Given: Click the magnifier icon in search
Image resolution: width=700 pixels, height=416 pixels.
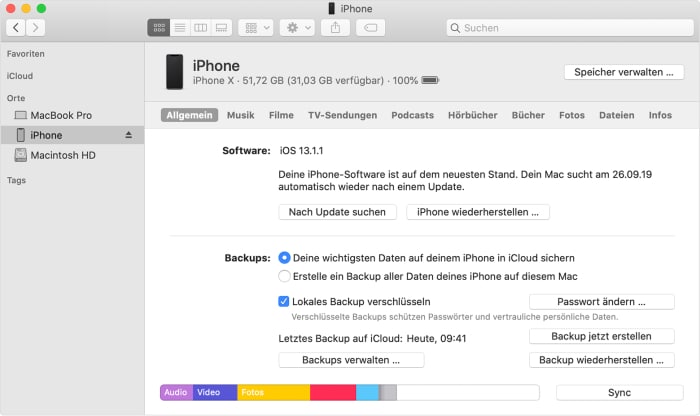Looking at the screenshot, I should [x=455, y=28].
